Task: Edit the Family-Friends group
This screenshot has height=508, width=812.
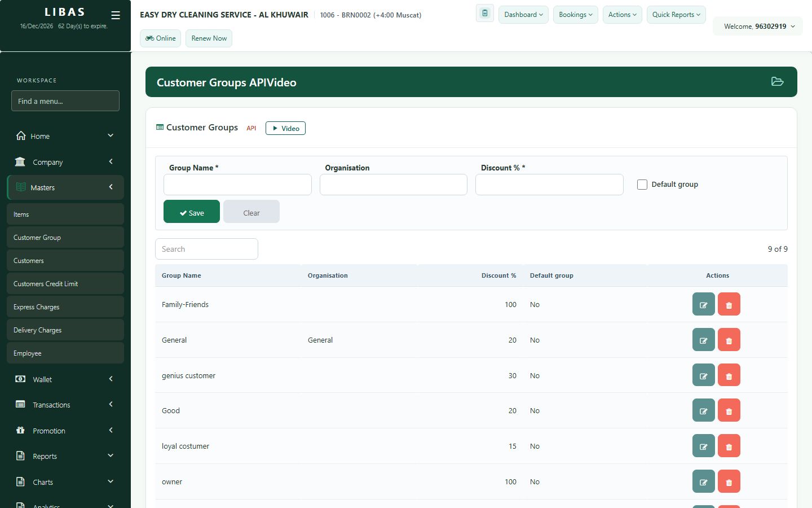Action: point(703,304)
